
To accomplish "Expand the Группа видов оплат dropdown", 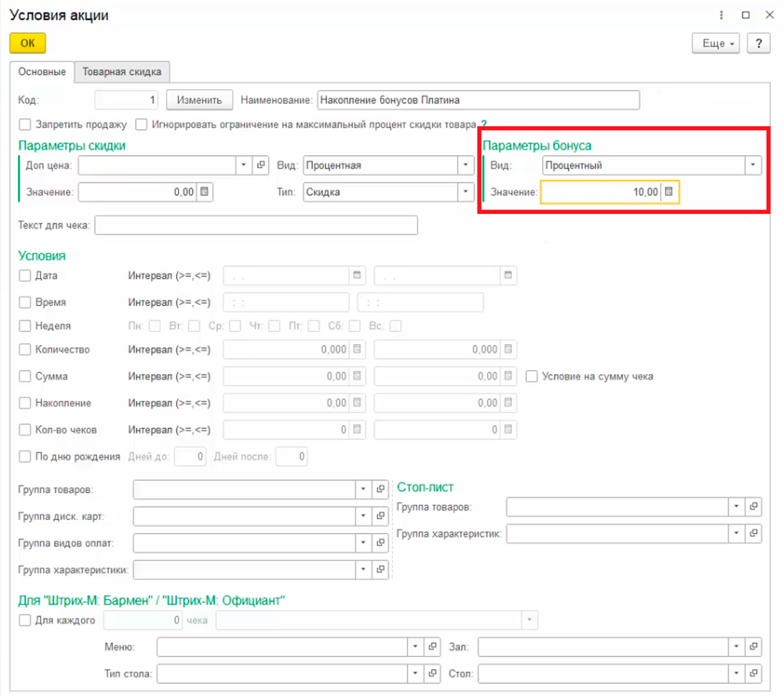I will (x=363, y=543).
